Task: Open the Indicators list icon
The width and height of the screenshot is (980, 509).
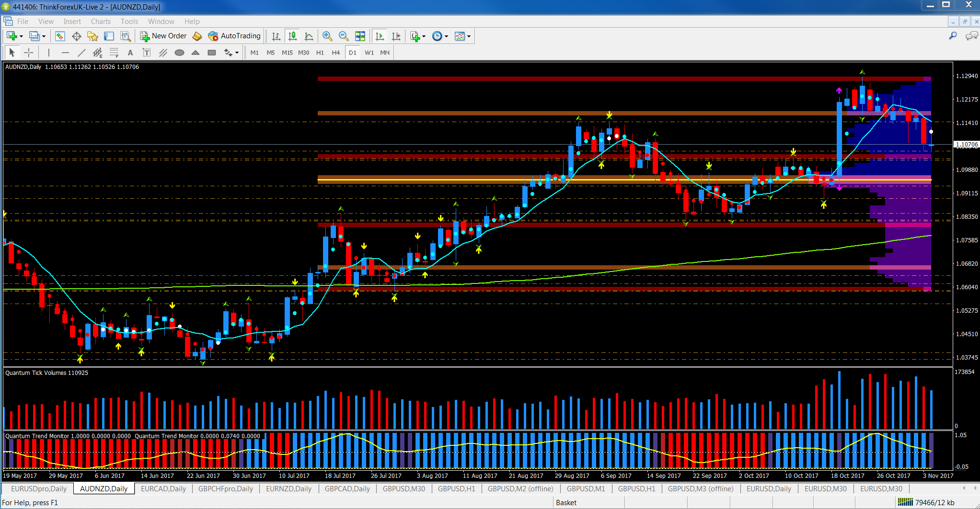Action: (415, 36)
